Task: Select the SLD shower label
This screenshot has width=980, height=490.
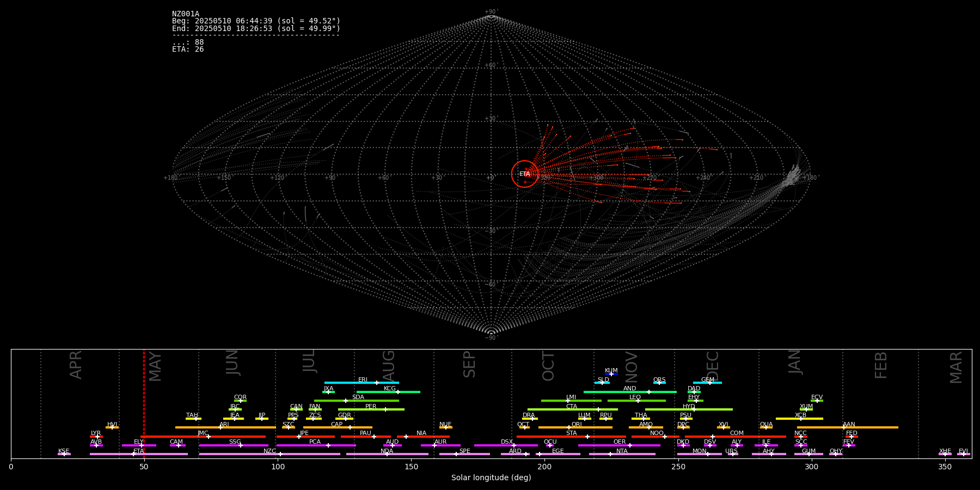Action: pyautogui.click(x=603, y=380)
